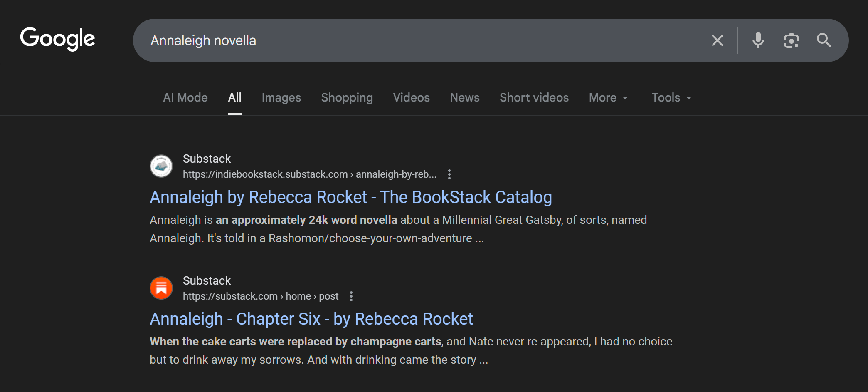Clear the search box with X
This screenshot has height=392, width=868.
tap(718, 40)
